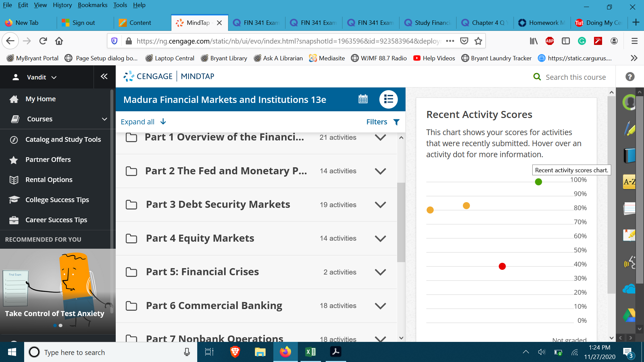Click the Firefox address bar URL
644x362 pixels.
(x=288, y=41)
